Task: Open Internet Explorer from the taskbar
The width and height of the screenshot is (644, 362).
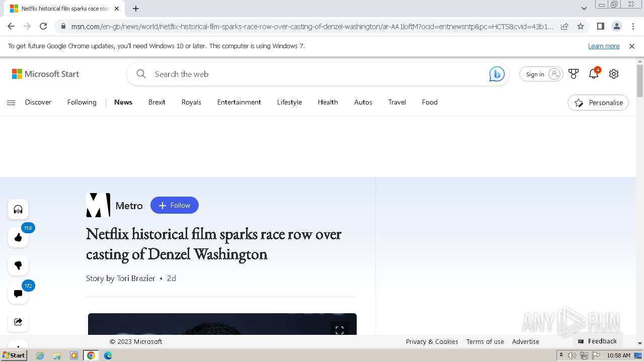Action: [x=40, y=355]
